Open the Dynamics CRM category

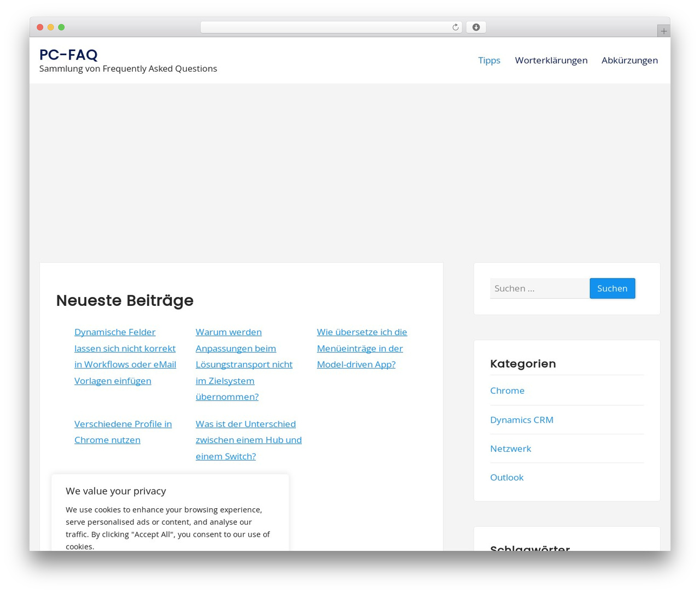[x=522, y=420]
